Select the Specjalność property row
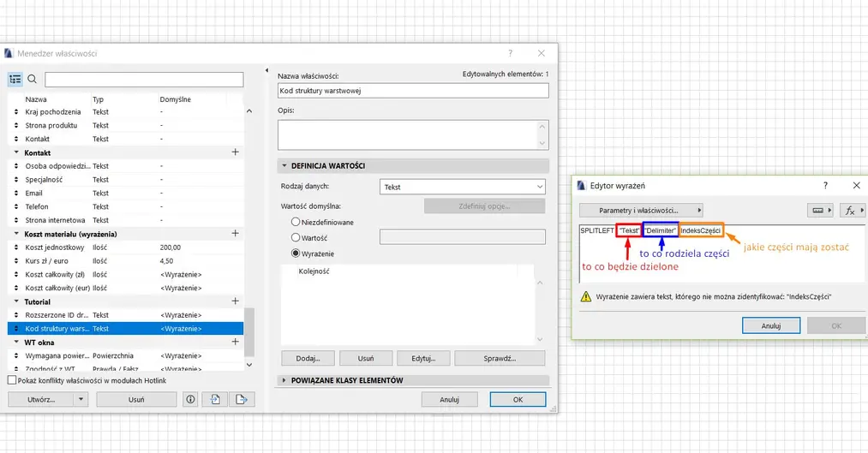The image size is (868, 453). pos(126,180)
